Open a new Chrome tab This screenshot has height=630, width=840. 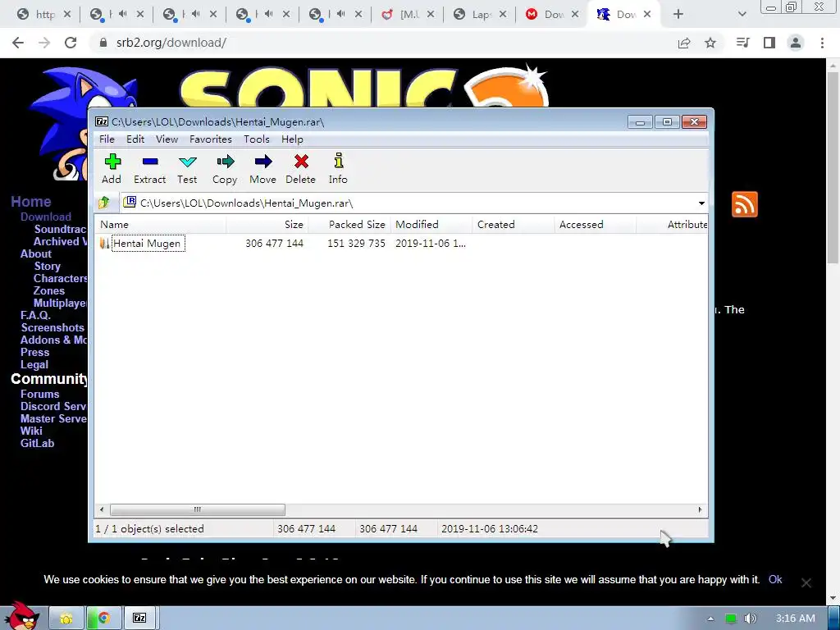[x=678, y=15]
